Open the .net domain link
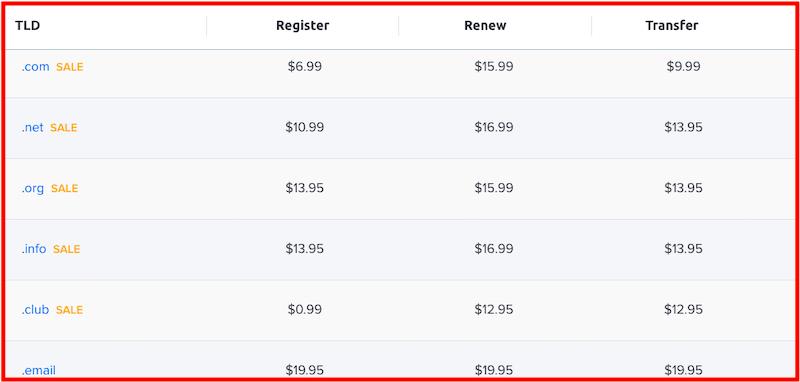The image size is (800, 382). tap(32, 128)
